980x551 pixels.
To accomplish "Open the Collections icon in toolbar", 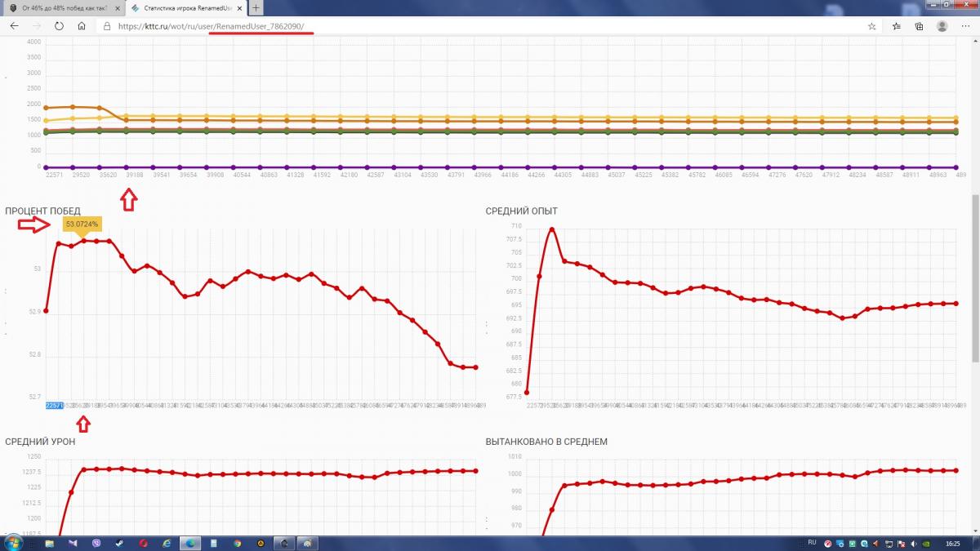I will (x=919, y=26).
